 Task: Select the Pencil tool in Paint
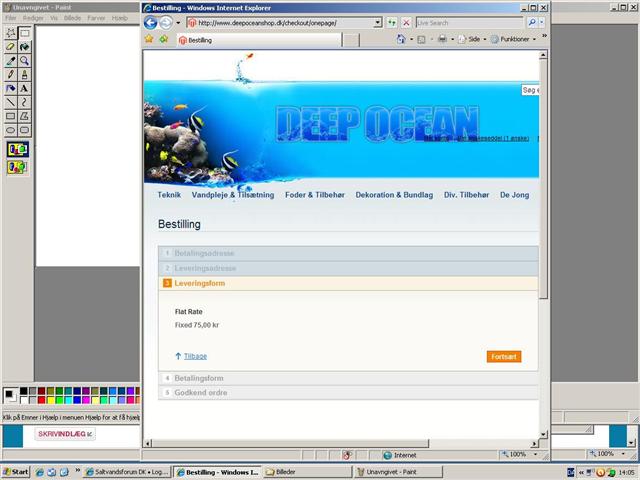(x=11, y=74)
